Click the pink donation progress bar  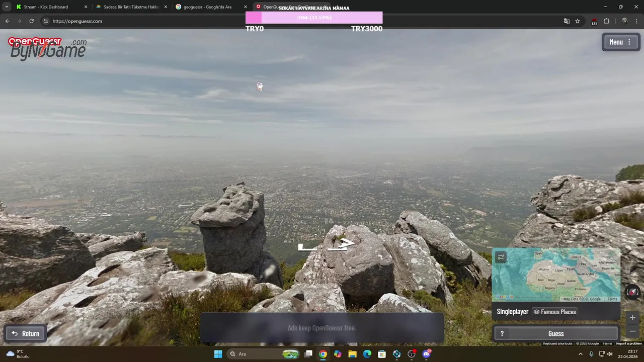[314, 18]
